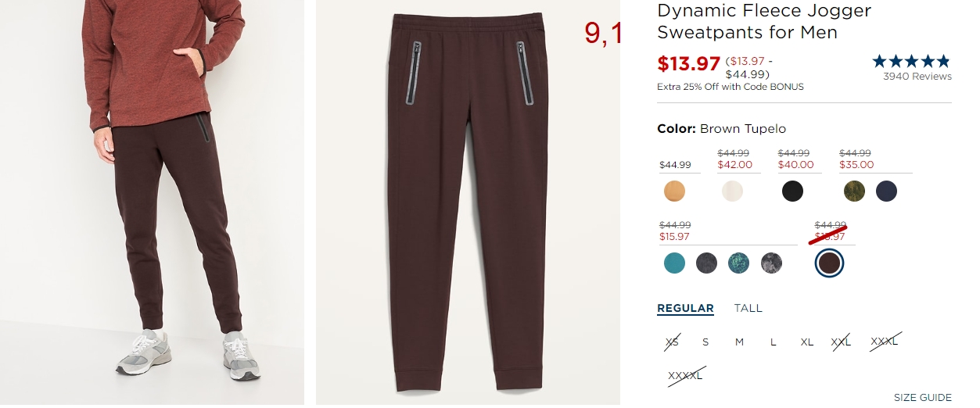Viewport: 980px width, 408px height.
Task: Click the selected Brown Tupelo swatch
Action: click(x=829, y=263)
